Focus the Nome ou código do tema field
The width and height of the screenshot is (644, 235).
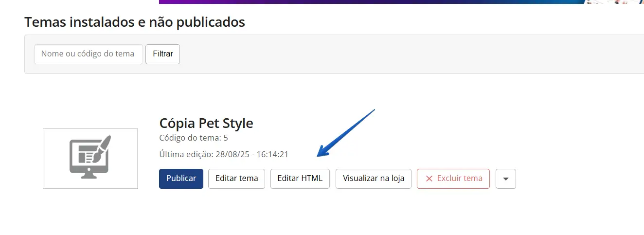[x=88, y=54]
